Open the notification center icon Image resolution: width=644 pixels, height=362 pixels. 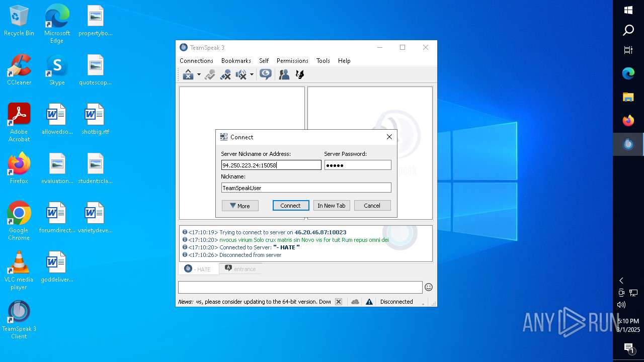tap(628, 348)
